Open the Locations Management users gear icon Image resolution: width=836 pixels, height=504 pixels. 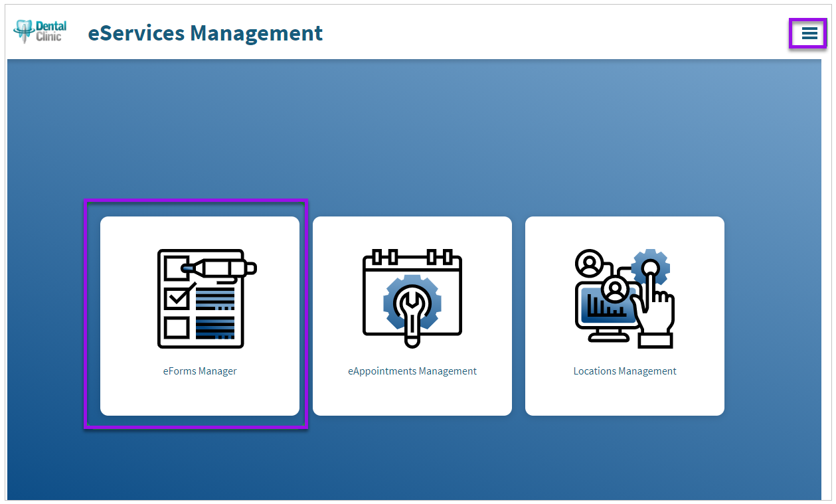click(625, 298)
